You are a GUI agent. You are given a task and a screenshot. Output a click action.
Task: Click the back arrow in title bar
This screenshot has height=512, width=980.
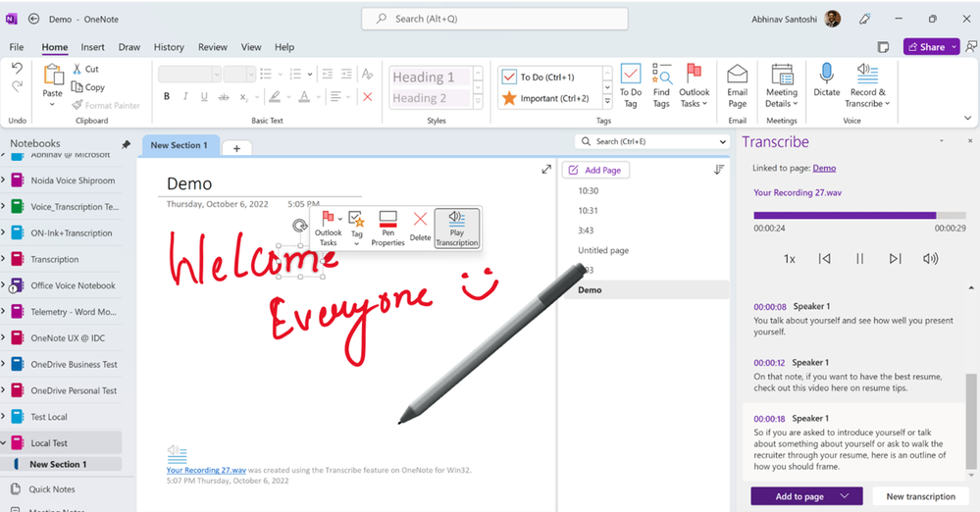[x=33, y=20]
